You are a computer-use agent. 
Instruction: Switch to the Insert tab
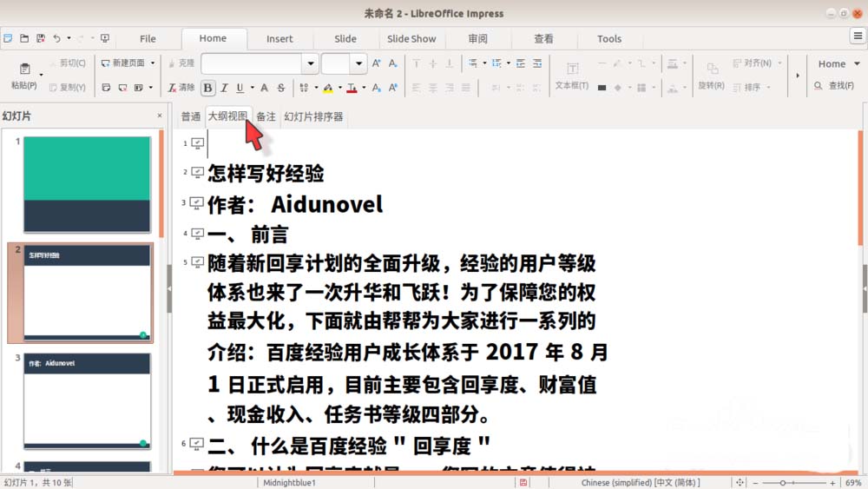(x=279, y=39)
